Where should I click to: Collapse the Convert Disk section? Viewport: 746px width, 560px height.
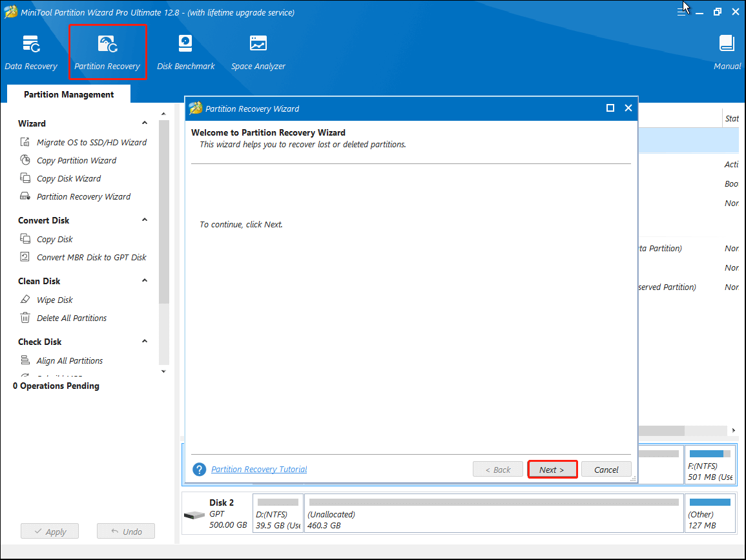tap(145, 220)
